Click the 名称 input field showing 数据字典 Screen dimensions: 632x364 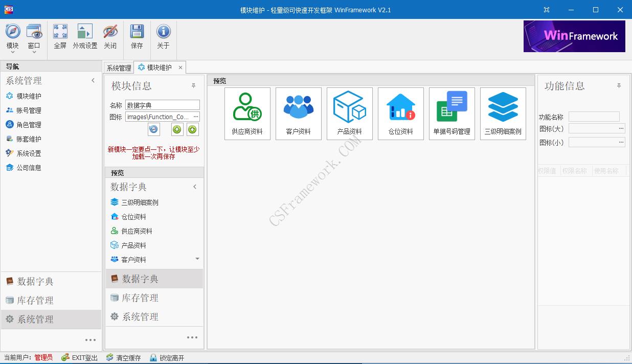tap(162, 104)
